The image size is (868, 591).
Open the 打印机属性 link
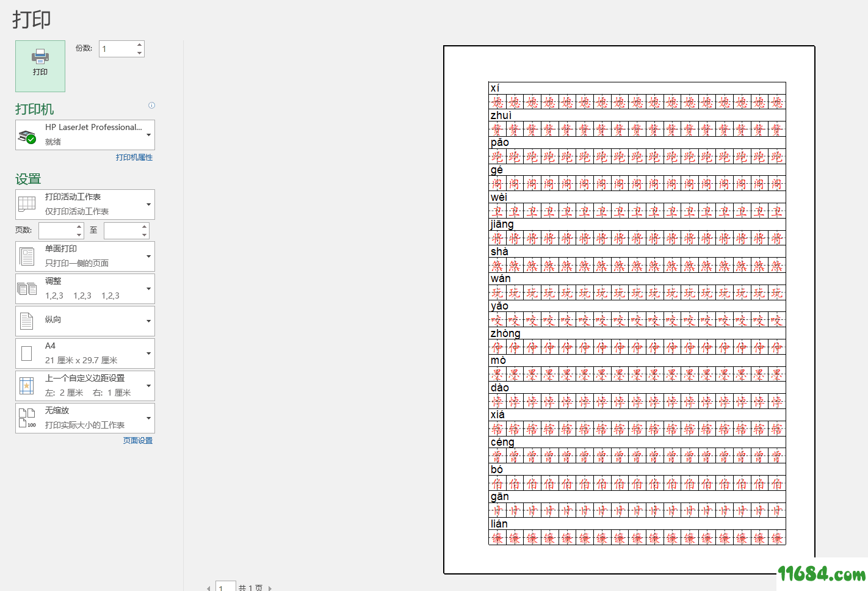pyautogui.click(x=134, y=158)
